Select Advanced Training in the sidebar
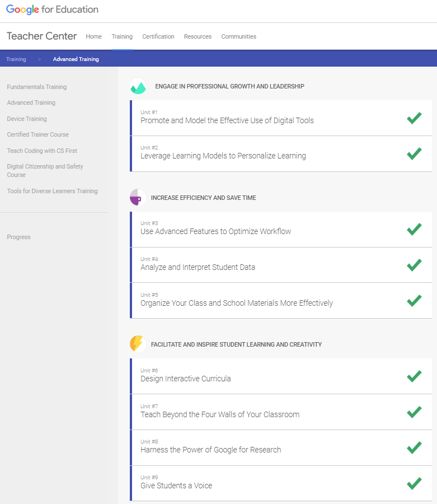Viewport: 437px width, 504px height. [31, 102]
